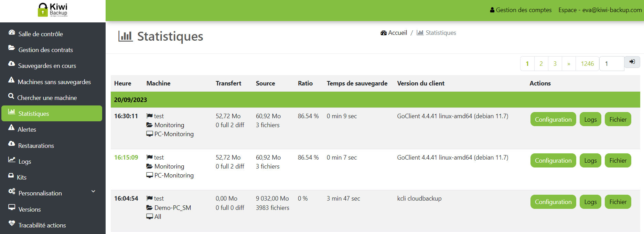Click the go-to-page arrow icon button
Screen dimensions: 644x234
coord(632,62)
